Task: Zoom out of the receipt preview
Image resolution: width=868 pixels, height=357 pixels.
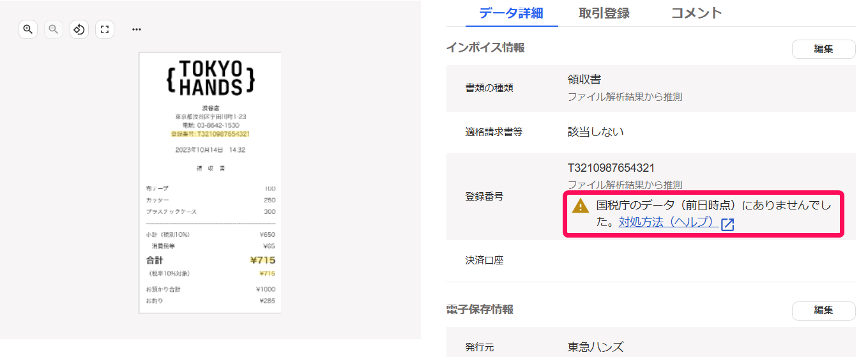Action: pos(54,29)
